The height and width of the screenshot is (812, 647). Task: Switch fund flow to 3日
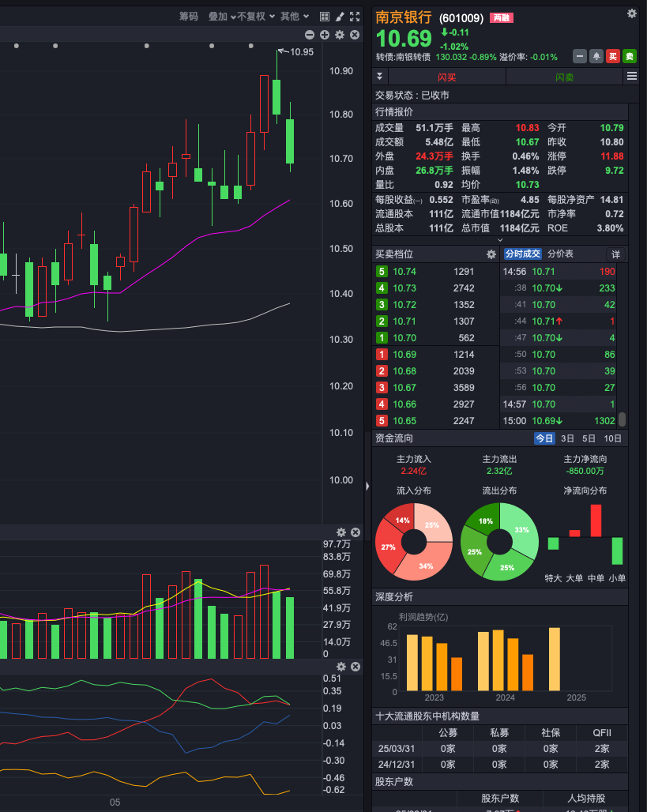click(x=567, y=438)
